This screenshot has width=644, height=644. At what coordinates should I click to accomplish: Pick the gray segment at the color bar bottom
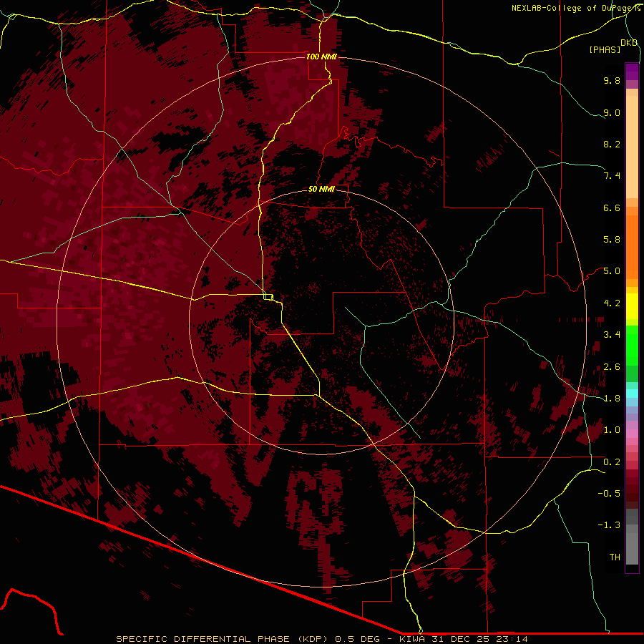[632, 548]
